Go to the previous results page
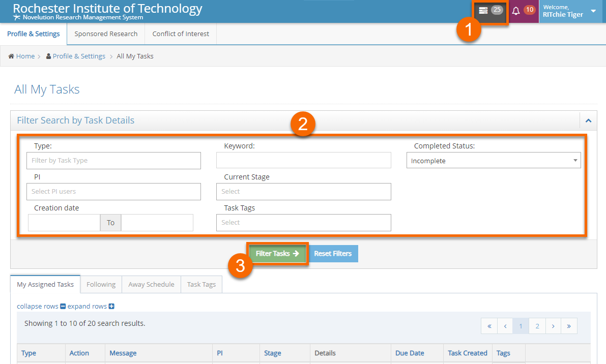606x364 pixels. pyautogui.click(x=505, y=326)
